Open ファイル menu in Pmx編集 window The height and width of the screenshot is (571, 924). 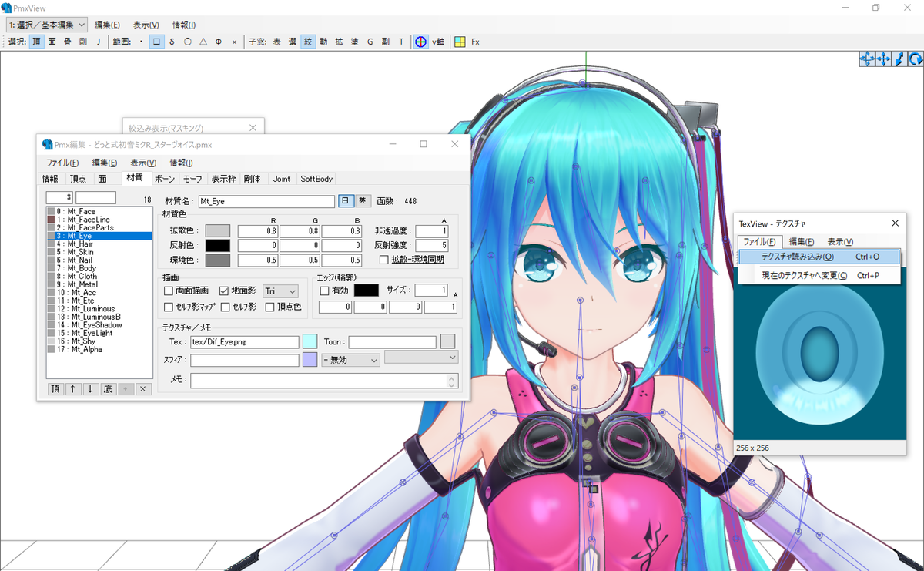click(x=62, y=163)
